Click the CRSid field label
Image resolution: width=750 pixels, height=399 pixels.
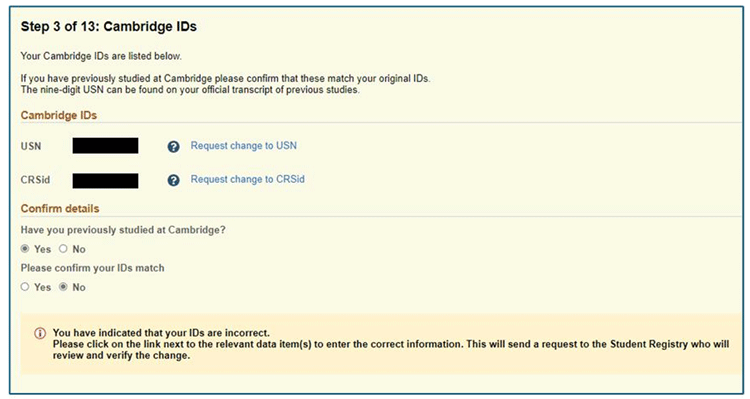coord(35,180)
